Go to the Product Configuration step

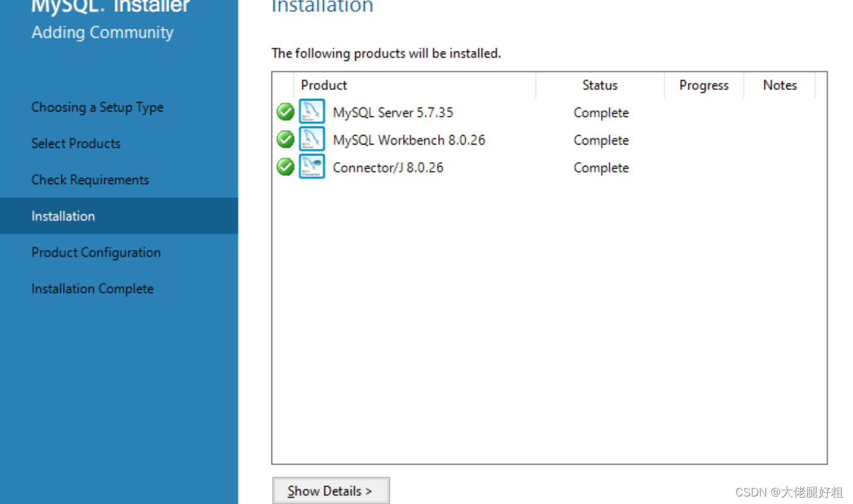[x=96, y=253]
